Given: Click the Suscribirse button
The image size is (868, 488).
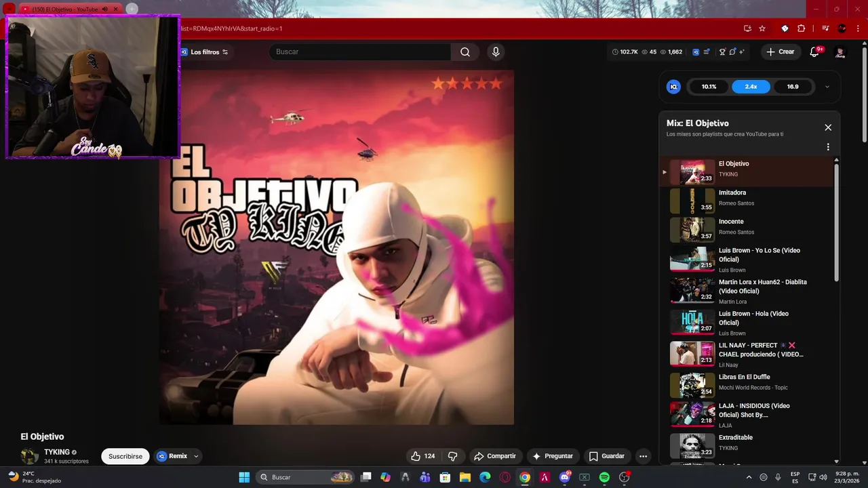Looking at the screenshot, I should tap(125, 456).
